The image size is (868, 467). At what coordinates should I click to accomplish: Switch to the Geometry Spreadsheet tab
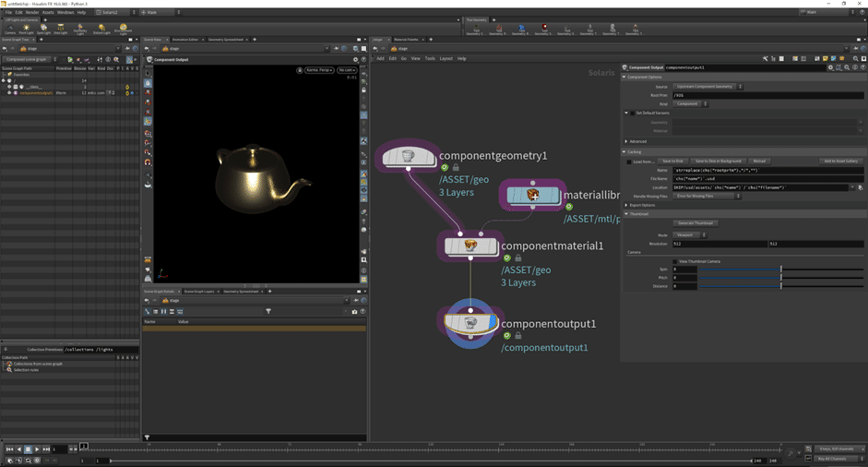[226, 40]
